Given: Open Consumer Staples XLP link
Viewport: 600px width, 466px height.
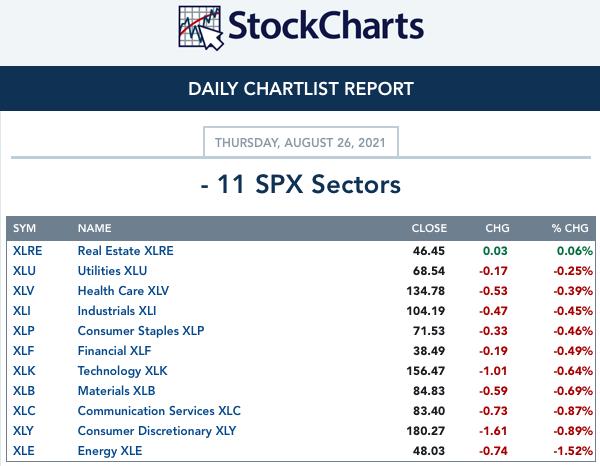Looking at the screenshot, I should tap(141, 331).
